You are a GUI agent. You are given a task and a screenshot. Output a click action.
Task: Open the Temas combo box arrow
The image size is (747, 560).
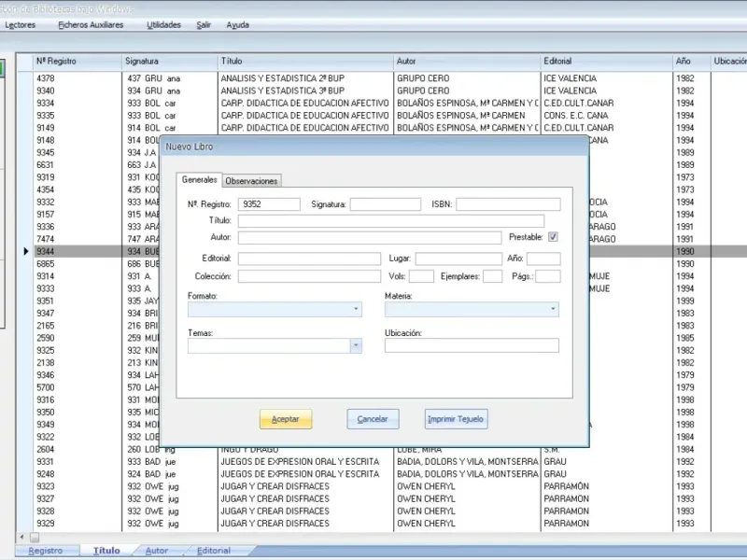(x=356, y=345)
